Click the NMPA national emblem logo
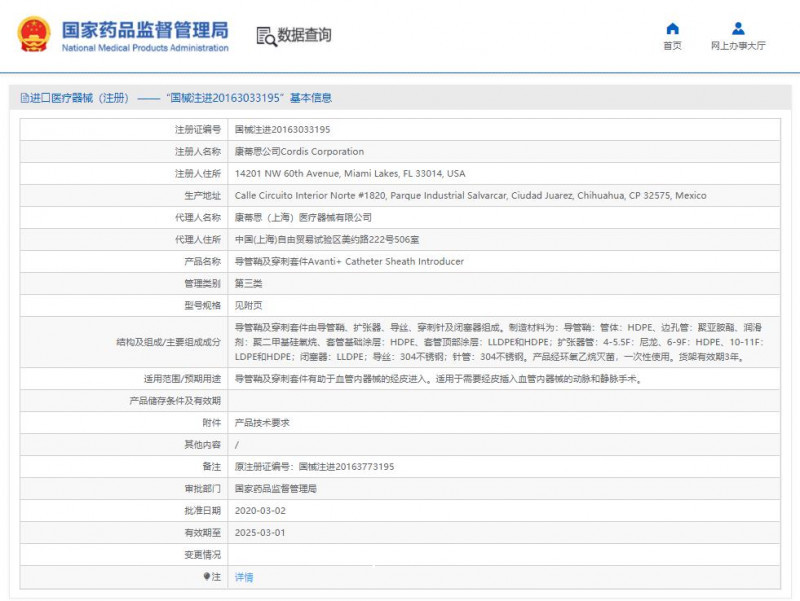Viewport: 800px width, 601px height. [32, 35]
